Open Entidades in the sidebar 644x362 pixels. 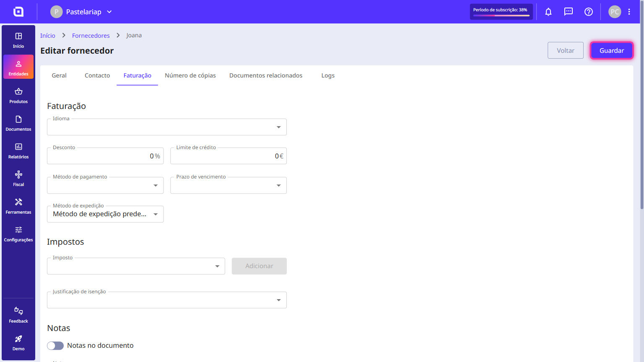point(18,67)
